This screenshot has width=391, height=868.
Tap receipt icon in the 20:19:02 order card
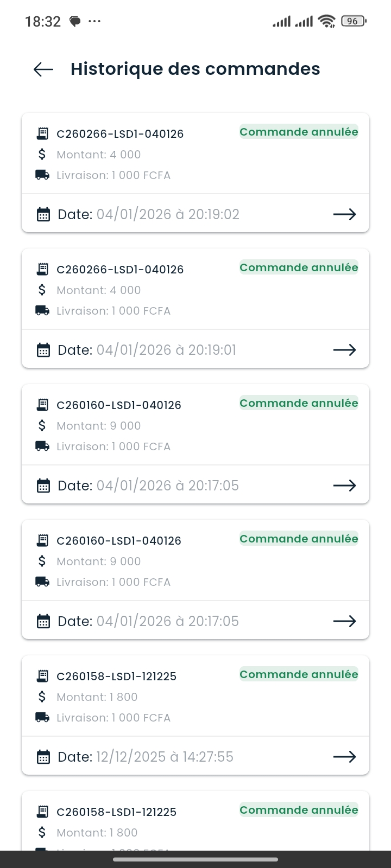42,133
